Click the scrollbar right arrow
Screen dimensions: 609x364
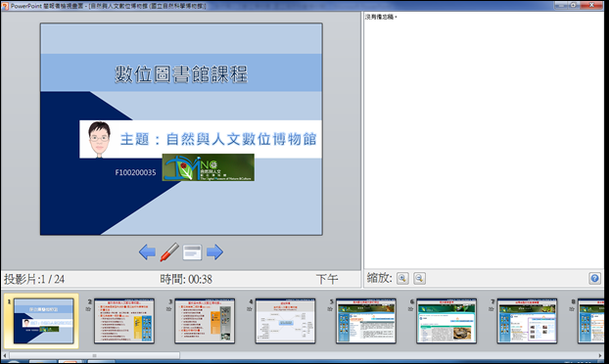[x=600, y=355]
